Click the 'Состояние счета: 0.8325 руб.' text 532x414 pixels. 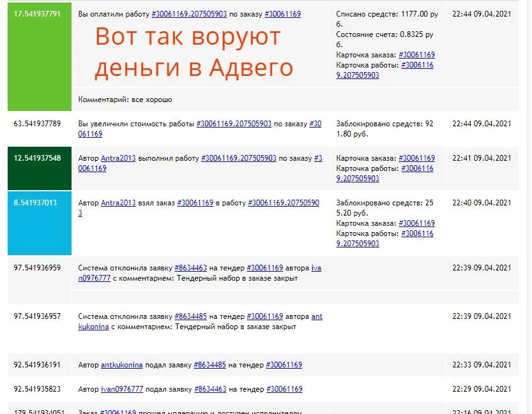coord(384,40)
